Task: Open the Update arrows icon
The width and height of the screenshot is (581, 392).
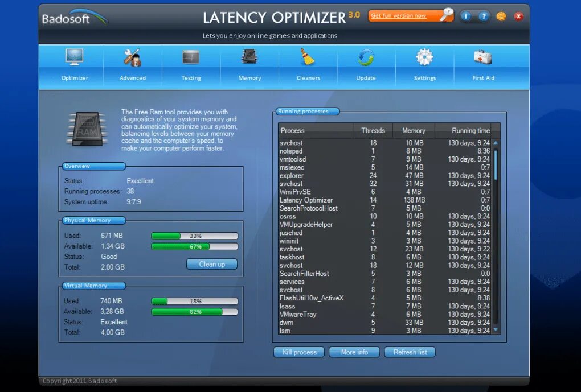Action: coord(366,57)
